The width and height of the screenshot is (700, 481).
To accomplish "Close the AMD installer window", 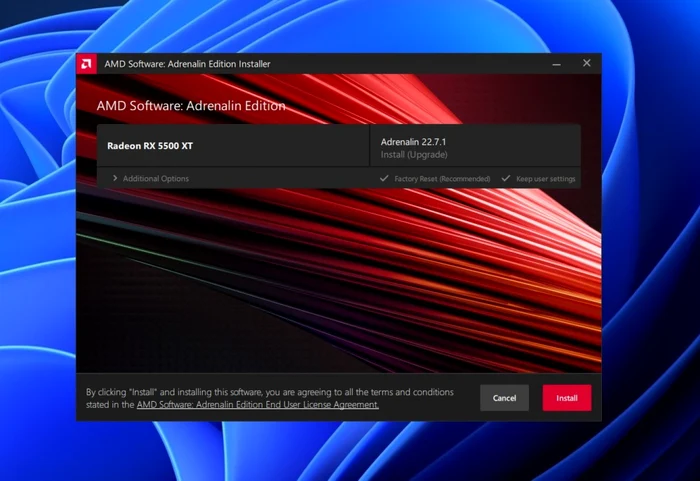I will click(587, 63).
